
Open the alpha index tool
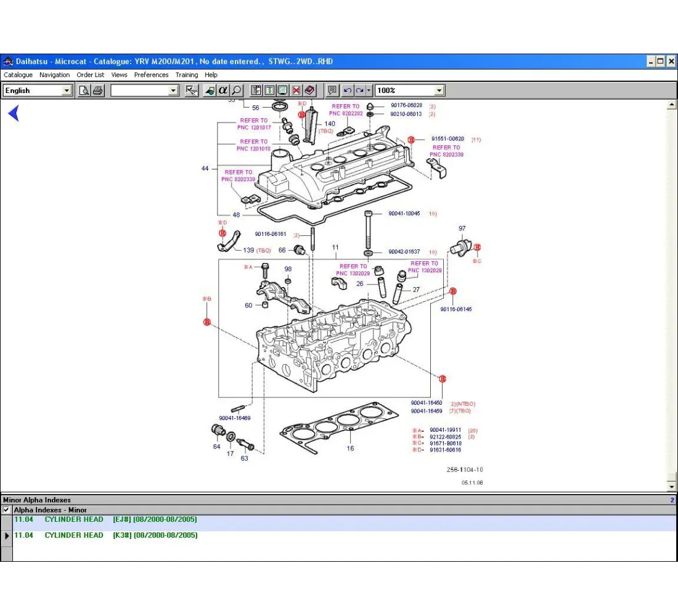click(223, 91)
